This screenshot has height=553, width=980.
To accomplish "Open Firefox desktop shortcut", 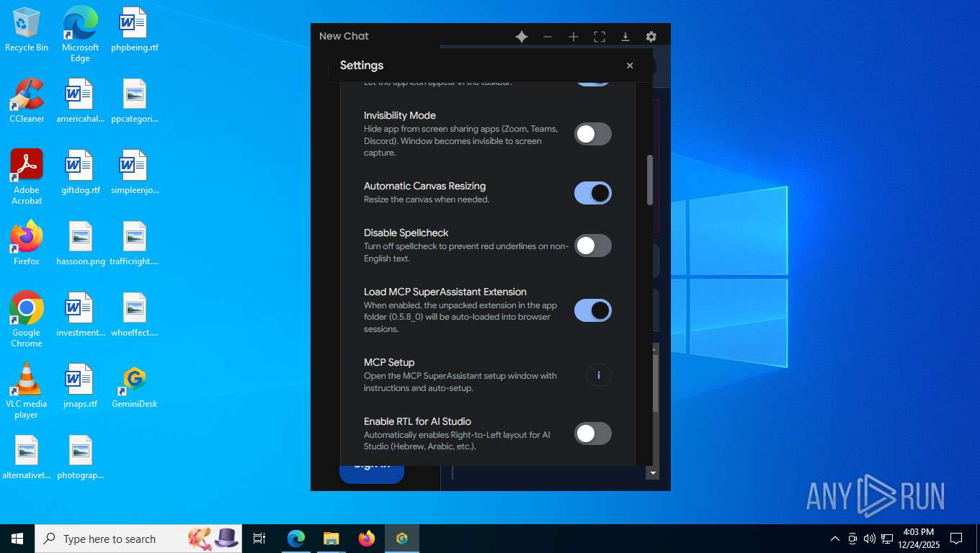I will pyautogui.click(x=27, y=243).
